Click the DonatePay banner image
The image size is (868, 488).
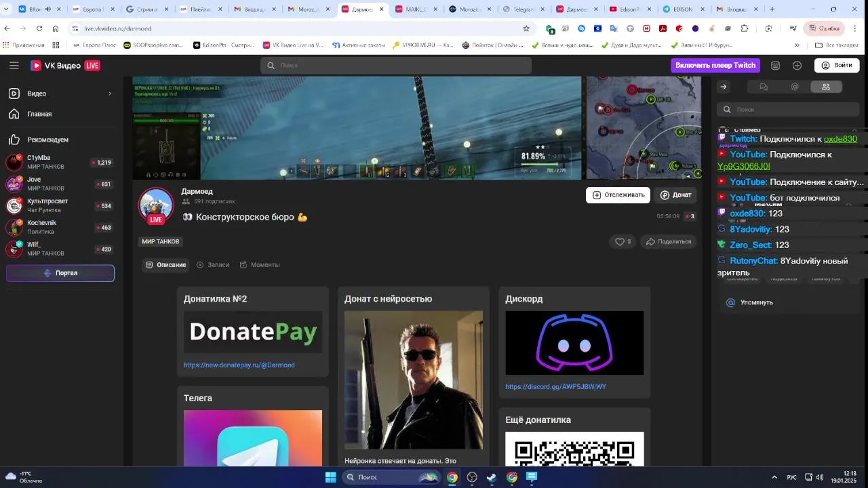(253, 332)
